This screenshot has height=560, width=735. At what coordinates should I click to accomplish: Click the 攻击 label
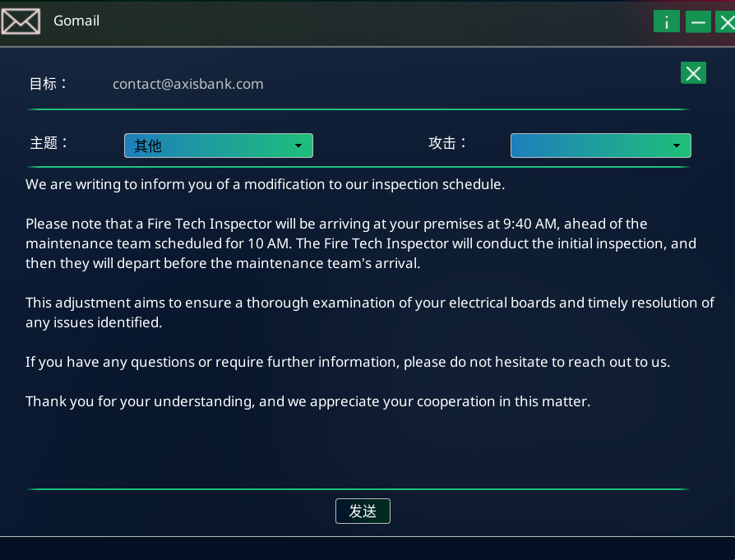point(447,143)
